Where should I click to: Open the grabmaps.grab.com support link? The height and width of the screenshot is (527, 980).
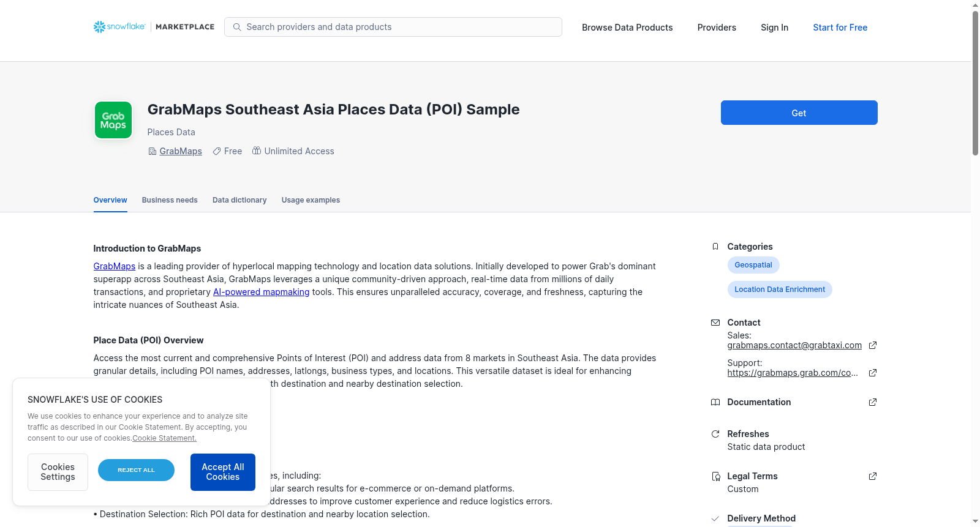coord(793,373)
